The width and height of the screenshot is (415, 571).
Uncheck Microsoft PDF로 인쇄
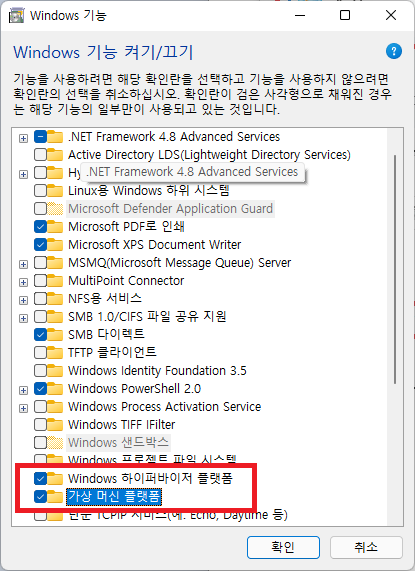pyautogui.click(x=40, y=227)
